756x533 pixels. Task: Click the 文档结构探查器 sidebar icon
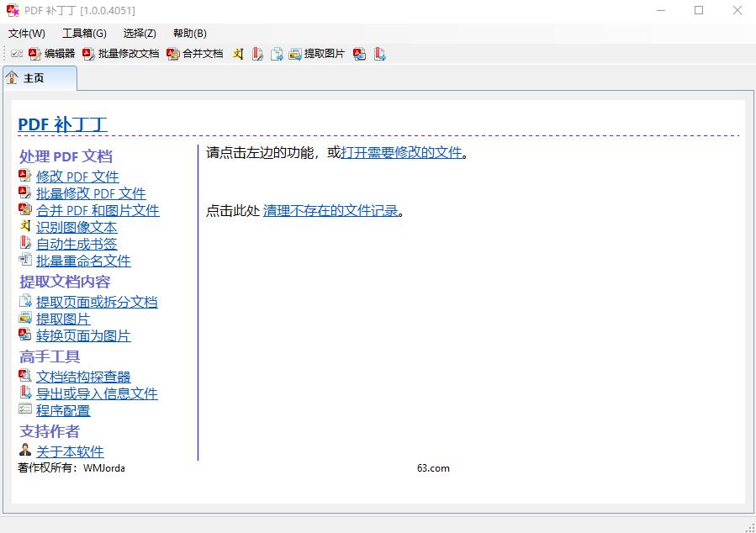pos(25,376)
